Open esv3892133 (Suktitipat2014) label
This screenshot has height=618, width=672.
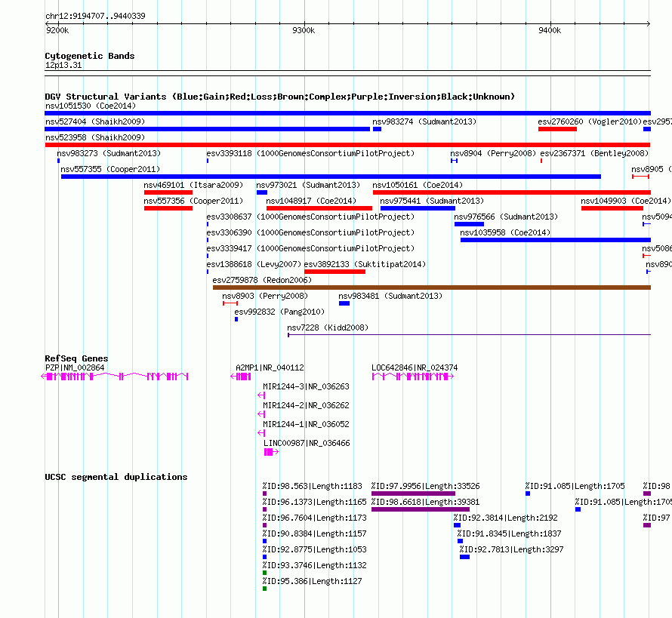coord(365,264)
